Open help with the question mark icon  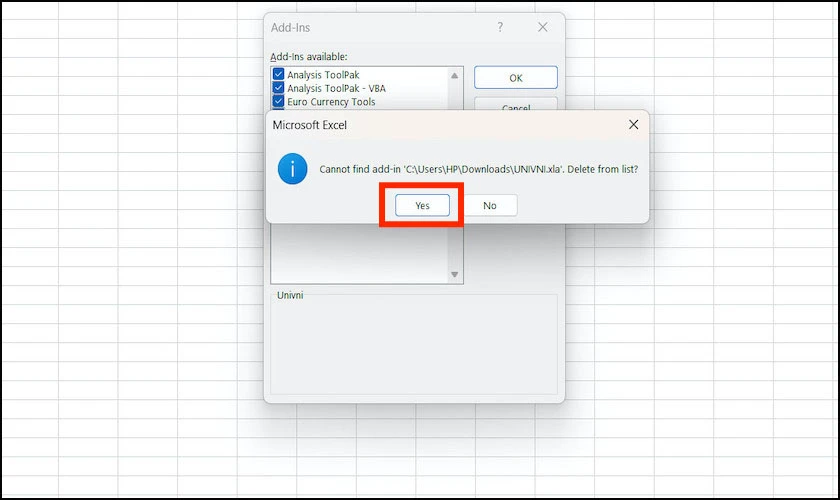point(500,27)
